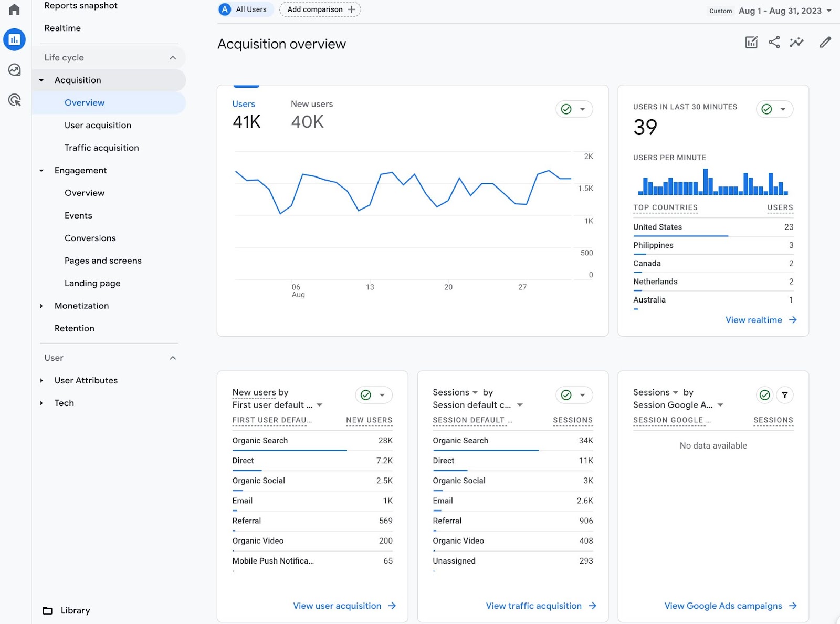Click the Edit comparisons chart icon
The width and height of the screenshot is (840, 624).
point(751,43)
